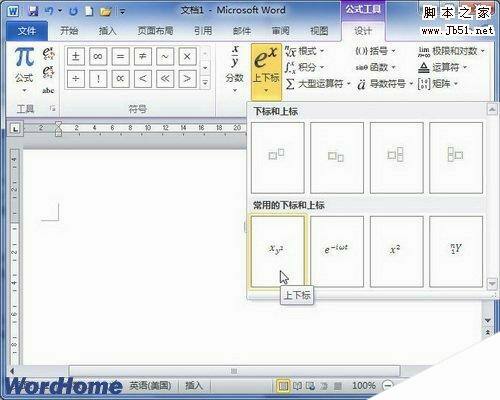Open the 工具 group dialog launcher

tap(52, 108)
